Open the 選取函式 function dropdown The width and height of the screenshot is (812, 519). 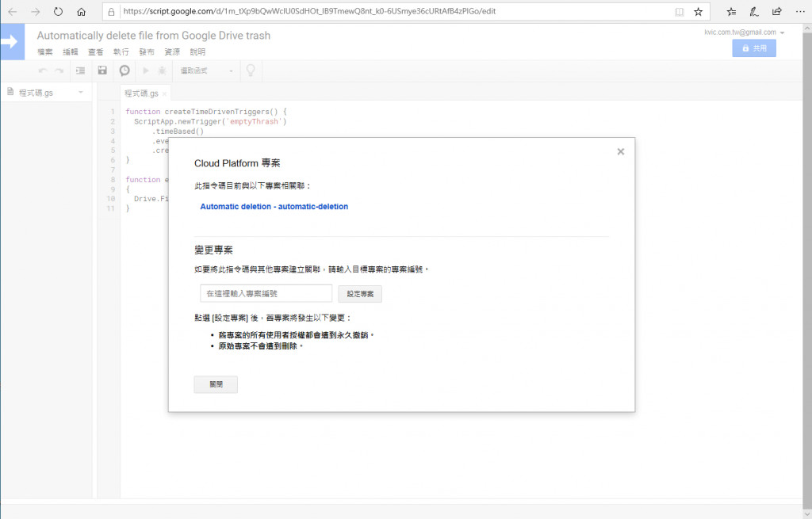point(206,71)
